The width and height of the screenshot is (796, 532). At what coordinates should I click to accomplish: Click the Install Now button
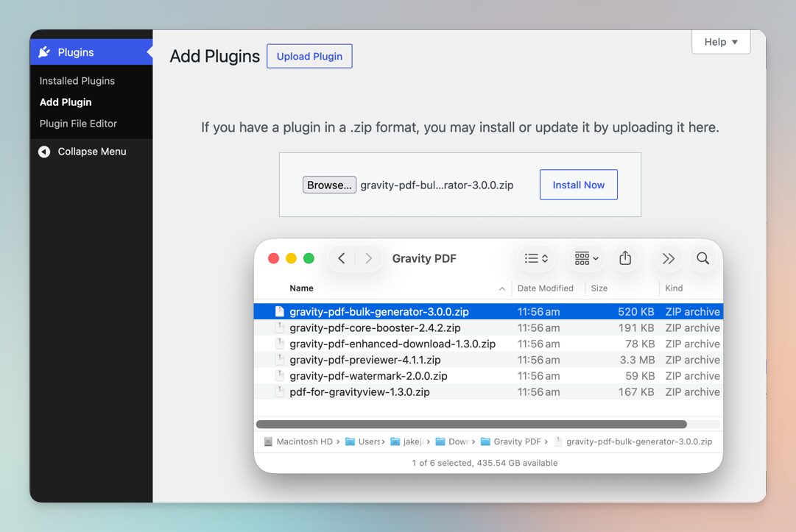point(578,185)
